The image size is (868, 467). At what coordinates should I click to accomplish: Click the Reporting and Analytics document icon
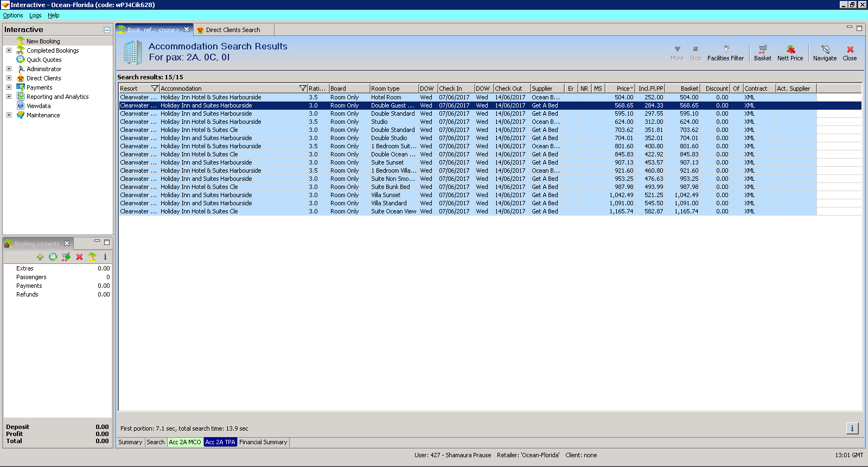pyautogui.click(x=21, y=97)
